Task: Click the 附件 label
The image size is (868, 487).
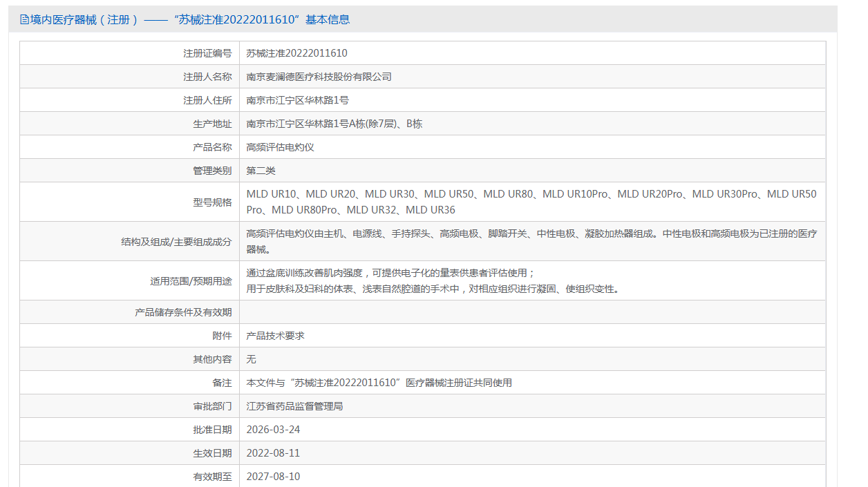Action: (222, 336)
